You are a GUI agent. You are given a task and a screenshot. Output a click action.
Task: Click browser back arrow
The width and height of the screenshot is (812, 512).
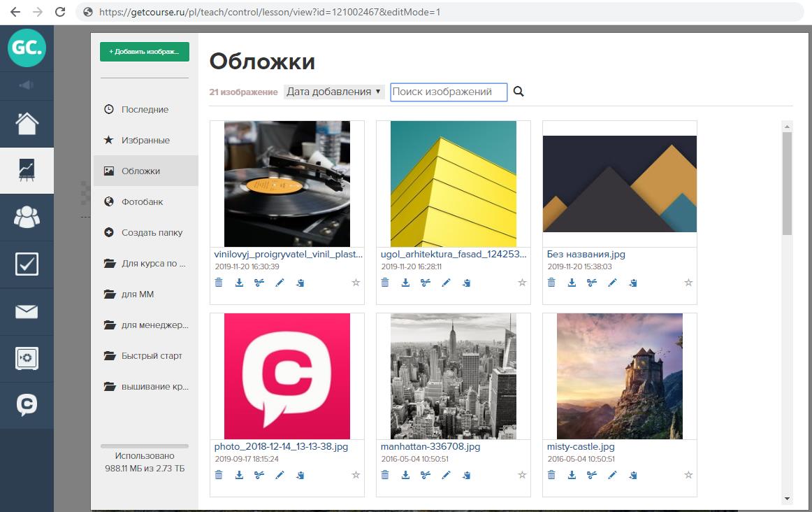[15, 12]
